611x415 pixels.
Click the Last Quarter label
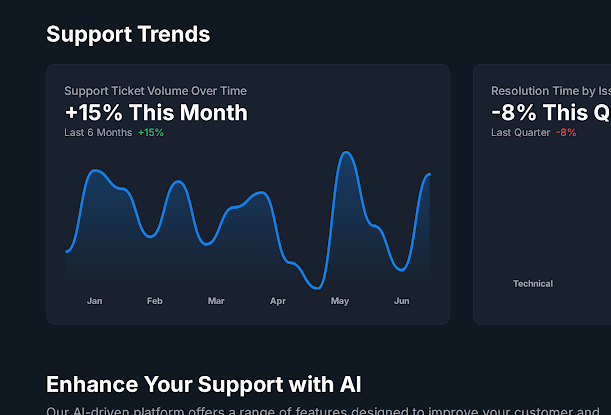coord(520,132)
